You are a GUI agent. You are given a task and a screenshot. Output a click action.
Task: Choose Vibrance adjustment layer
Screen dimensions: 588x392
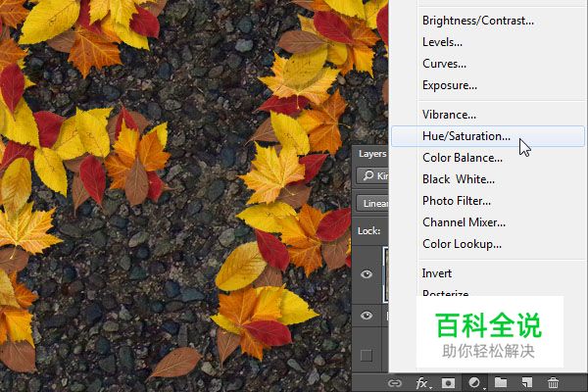click(x=449, y=115)
